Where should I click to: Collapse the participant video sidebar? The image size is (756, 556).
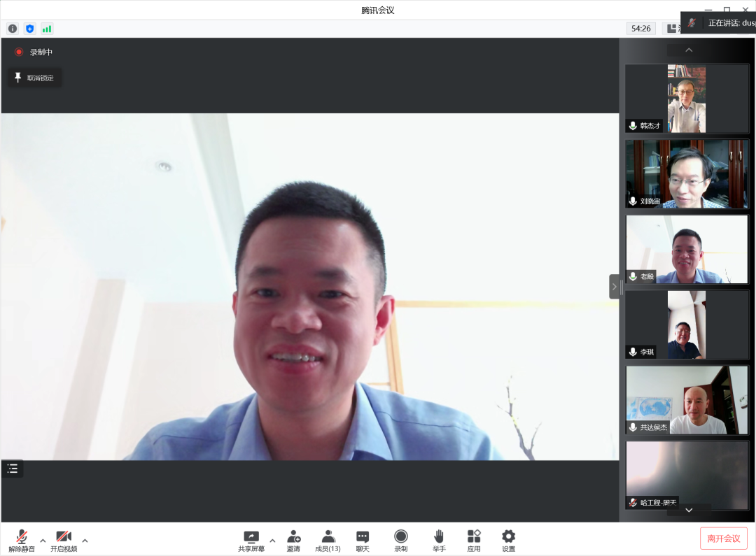tap(615, 287)
